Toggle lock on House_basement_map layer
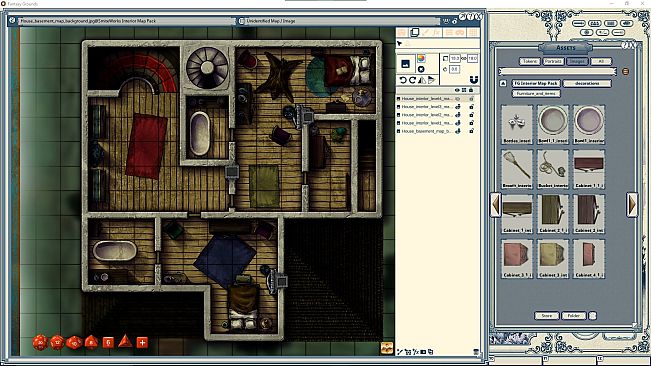 pyautogui.click(x=471, y=131)
